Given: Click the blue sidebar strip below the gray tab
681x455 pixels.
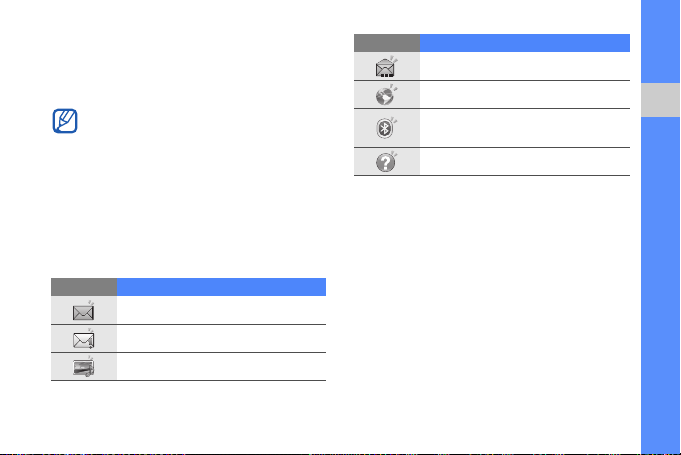Looking at the screenshot, I should point(660,285).
